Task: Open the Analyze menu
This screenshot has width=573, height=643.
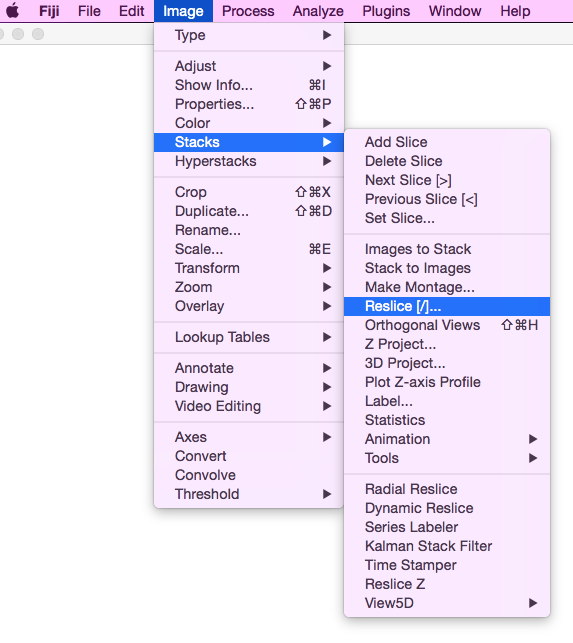Action: pos(318,11)
